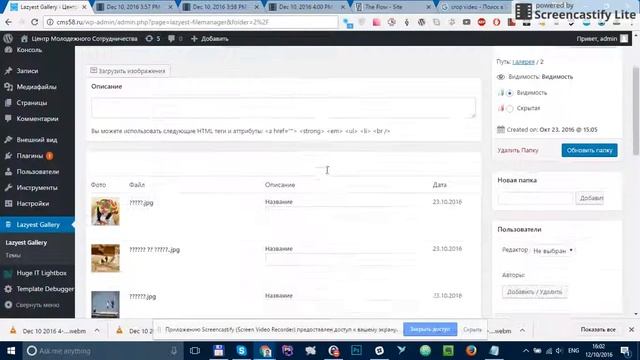This screenshot has height=360, width=640.
Task: Open Пользователи in the sidebar
Action: click(x=38, y=172)
